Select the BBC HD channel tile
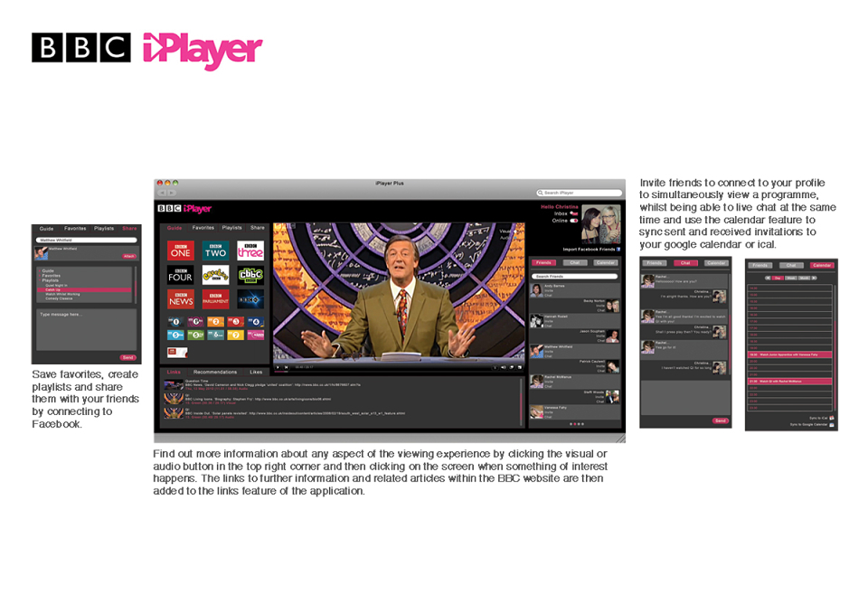This screenshot has height=614, width=868. pos(250,299)
